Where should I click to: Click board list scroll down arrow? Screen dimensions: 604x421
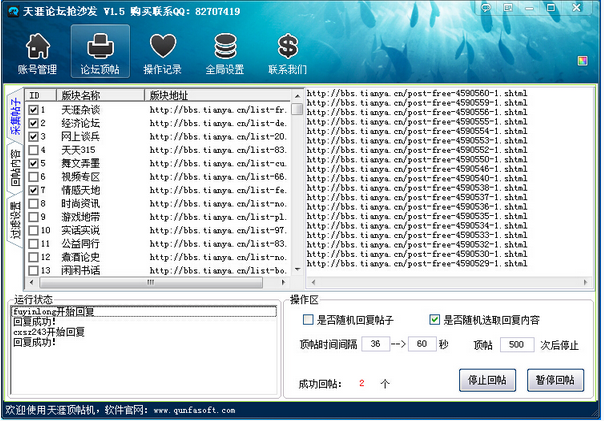297,269
